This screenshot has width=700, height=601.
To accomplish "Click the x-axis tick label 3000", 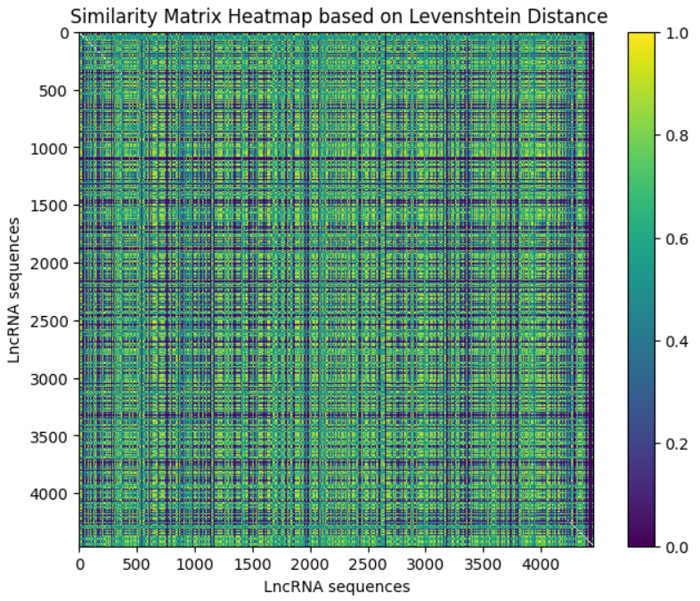I will 425,564.
